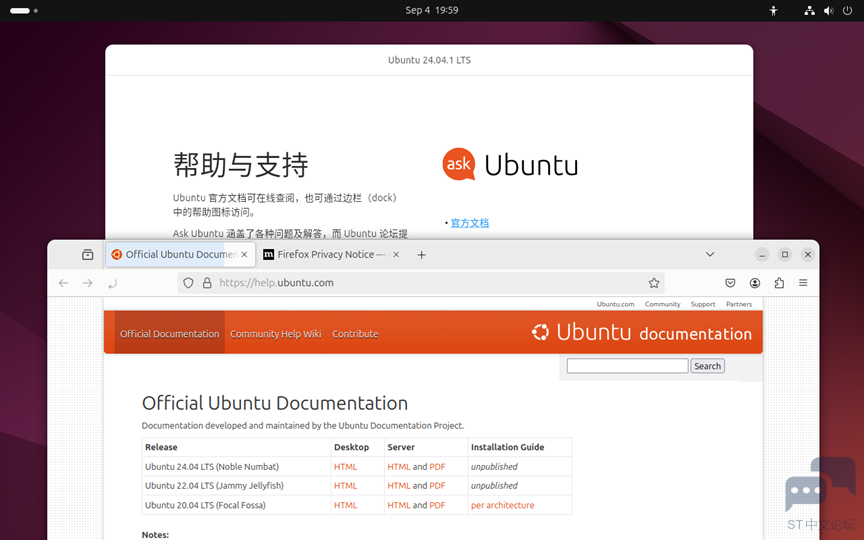This screenshot has width=864, height=540.
Task: Click the power icon in top bar
Action: (847, 10)
